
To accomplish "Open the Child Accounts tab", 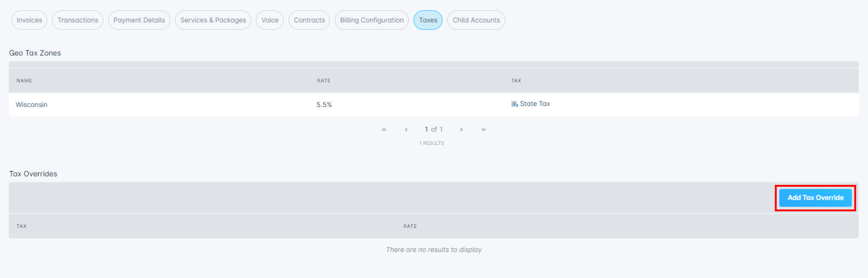I will (476, 20).
